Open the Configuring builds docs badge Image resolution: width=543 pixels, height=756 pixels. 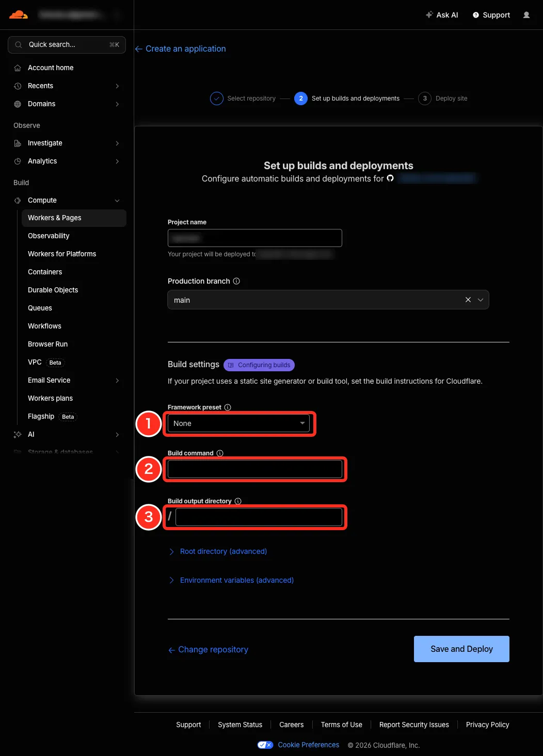click(259, 365)
